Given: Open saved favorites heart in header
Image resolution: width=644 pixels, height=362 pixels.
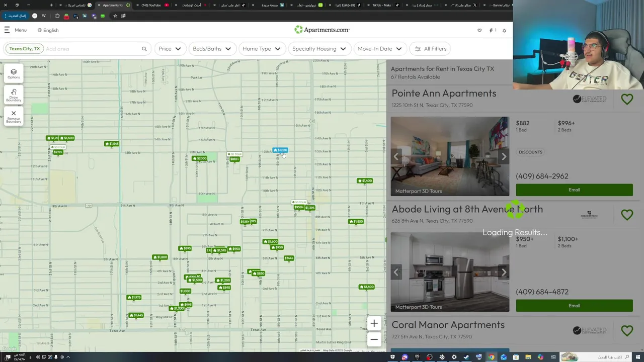Looking at the screenshot, I should coord(479,30).
